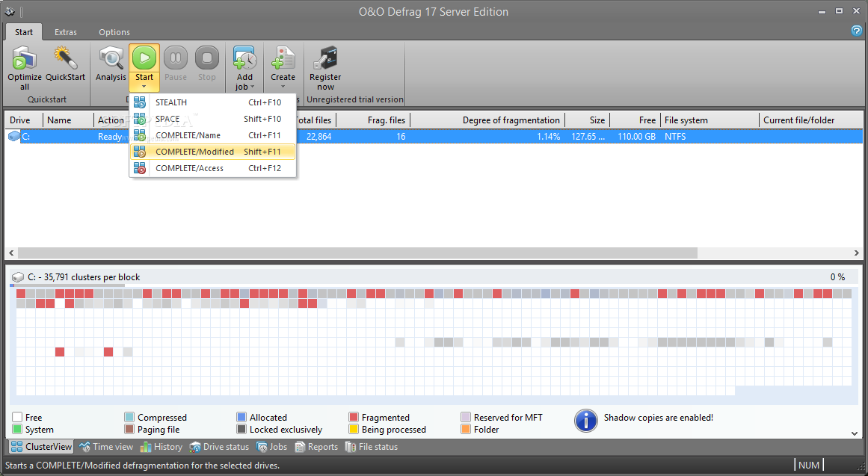The width and height of the screenshot is (868, 476).
Task: Click the Folder legend color swatch
Action: (x=466, y=429)
